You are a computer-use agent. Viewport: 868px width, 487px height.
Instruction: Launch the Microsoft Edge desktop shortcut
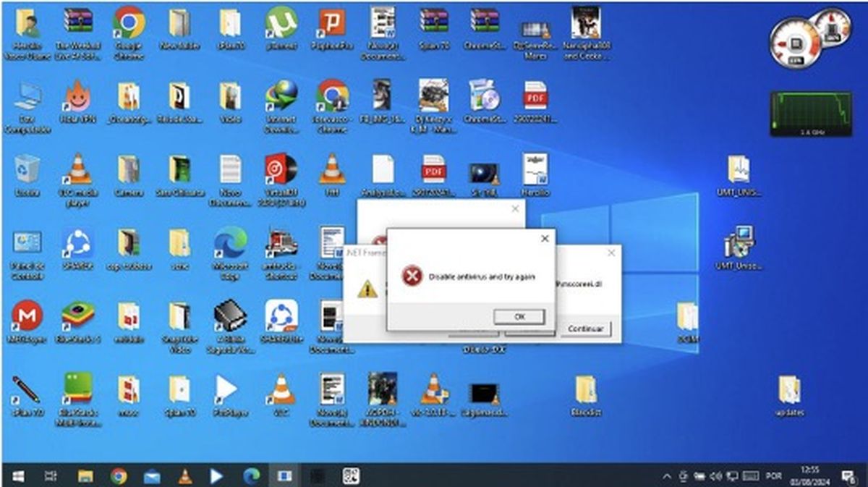230,254
